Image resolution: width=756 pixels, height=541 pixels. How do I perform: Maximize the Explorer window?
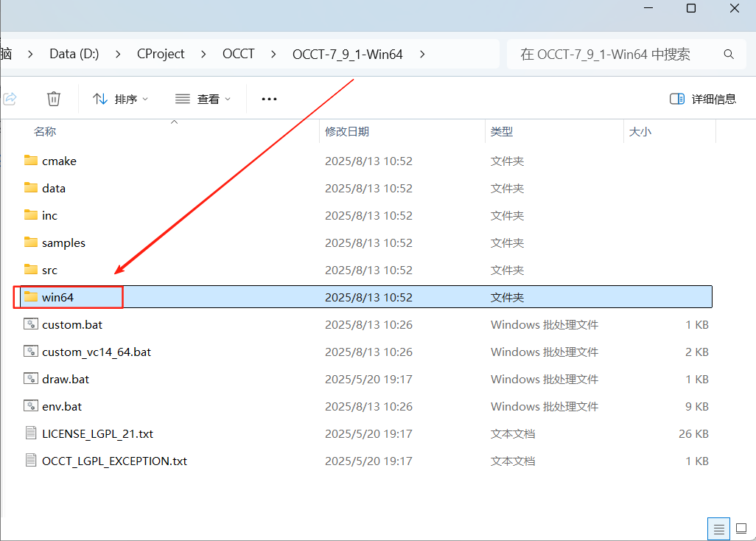click(691, 8)
